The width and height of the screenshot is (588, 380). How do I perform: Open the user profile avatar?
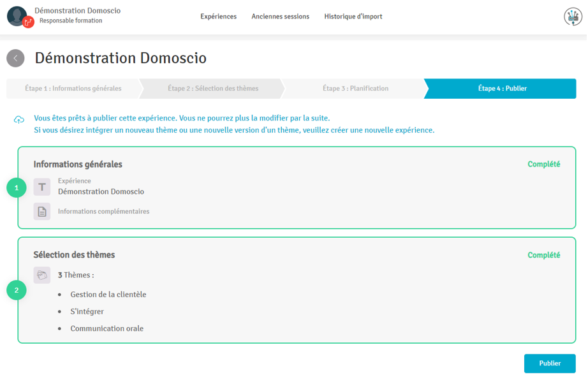point(17,16)
